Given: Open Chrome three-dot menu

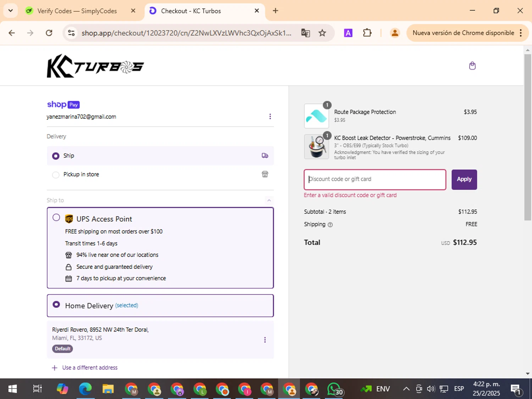Looking at the screenshot, I should pos(521,33).
